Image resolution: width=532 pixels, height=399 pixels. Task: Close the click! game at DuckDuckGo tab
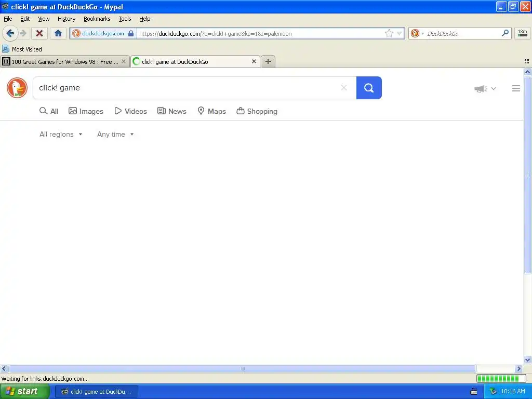(254, 61)
